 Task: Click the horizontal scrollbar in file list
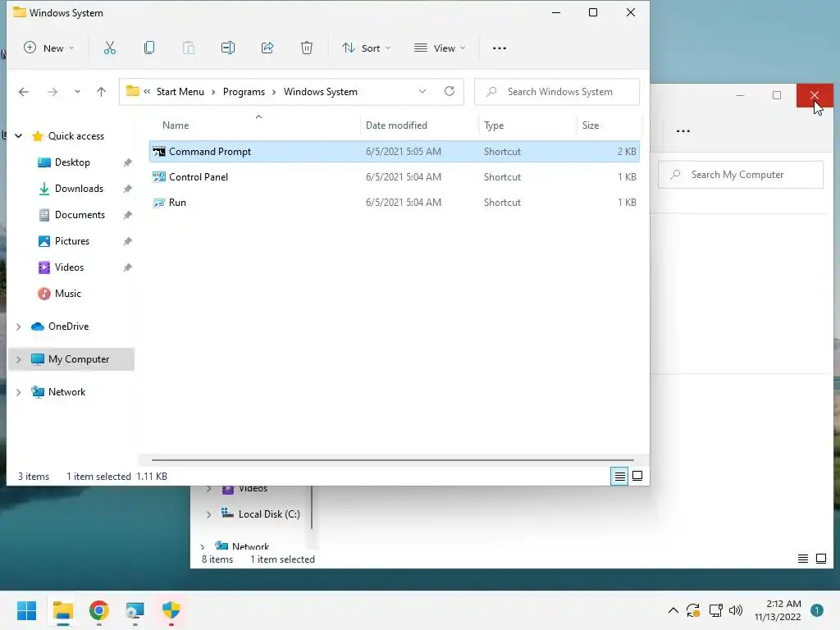[x=393, y=459]
